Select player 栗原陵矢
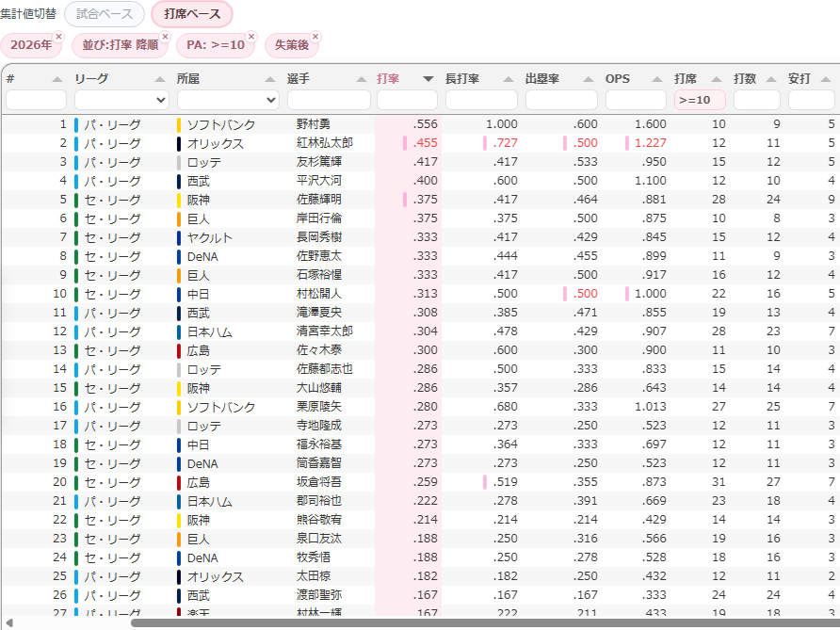Image resolution: width=840 pixels, height=630 pixels. pyautogui.click(x=319, y=407)
